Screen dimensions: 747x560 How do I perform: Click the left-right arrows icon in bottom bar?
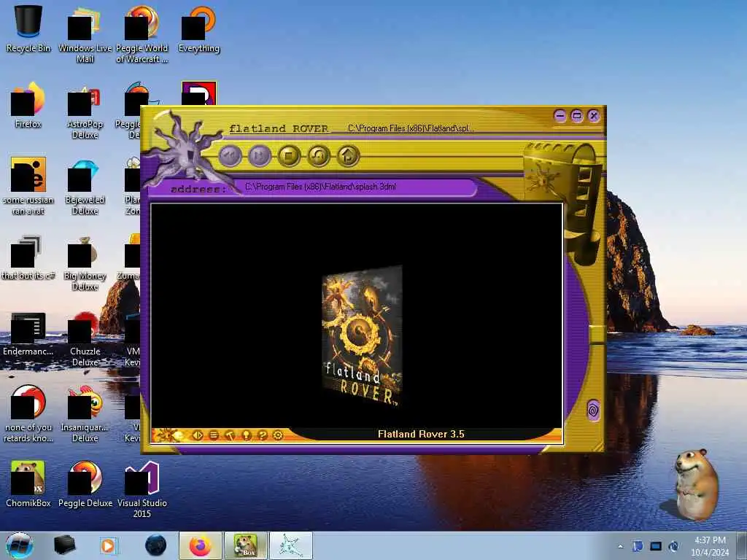pyautogui.click(x=198, y=435)
